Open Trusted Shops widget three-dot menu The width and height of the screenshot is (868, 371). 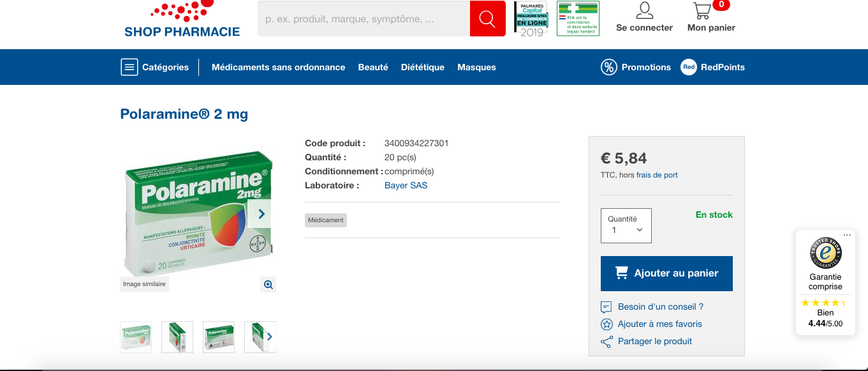click(847, 235)
